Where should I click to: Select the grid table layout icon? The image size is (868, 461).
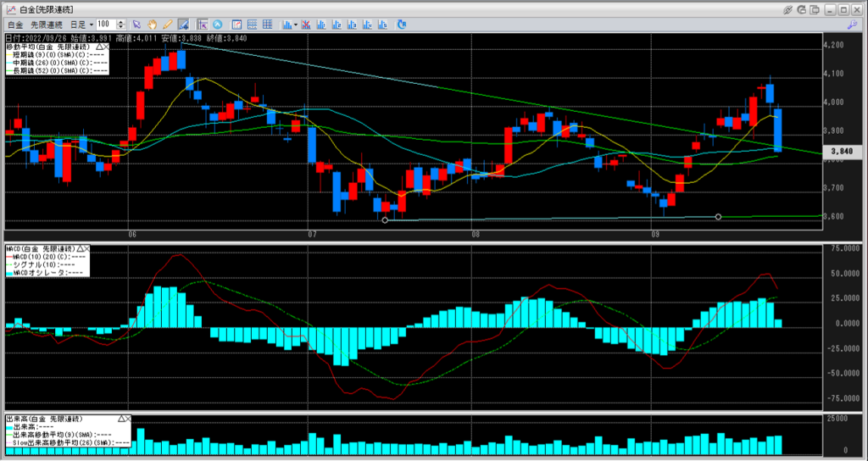pyautogui.click(x=268, y=25)
